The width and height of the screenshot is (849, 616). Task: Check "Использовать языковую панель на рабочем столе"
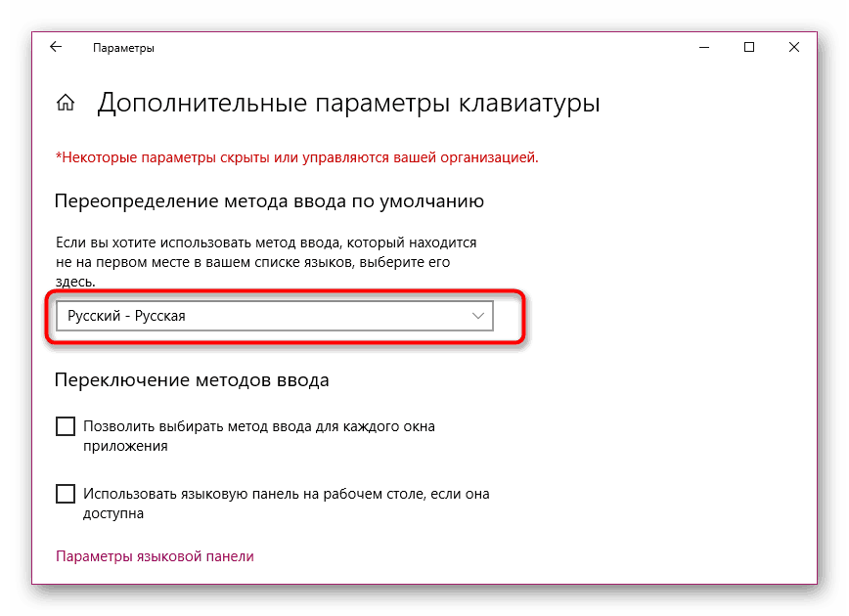[x=66, y=494]
